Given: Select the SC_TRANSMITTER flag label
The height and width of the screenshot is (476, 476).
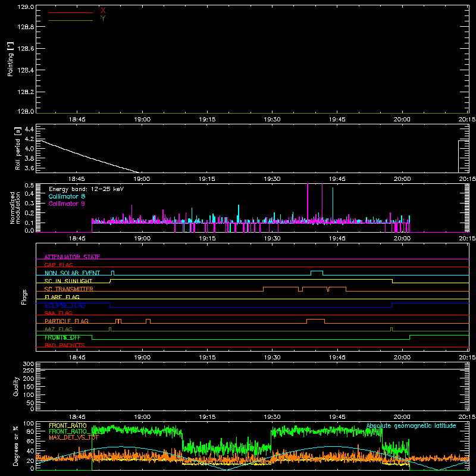Looking at the screenshot, I should click(69, 289).
